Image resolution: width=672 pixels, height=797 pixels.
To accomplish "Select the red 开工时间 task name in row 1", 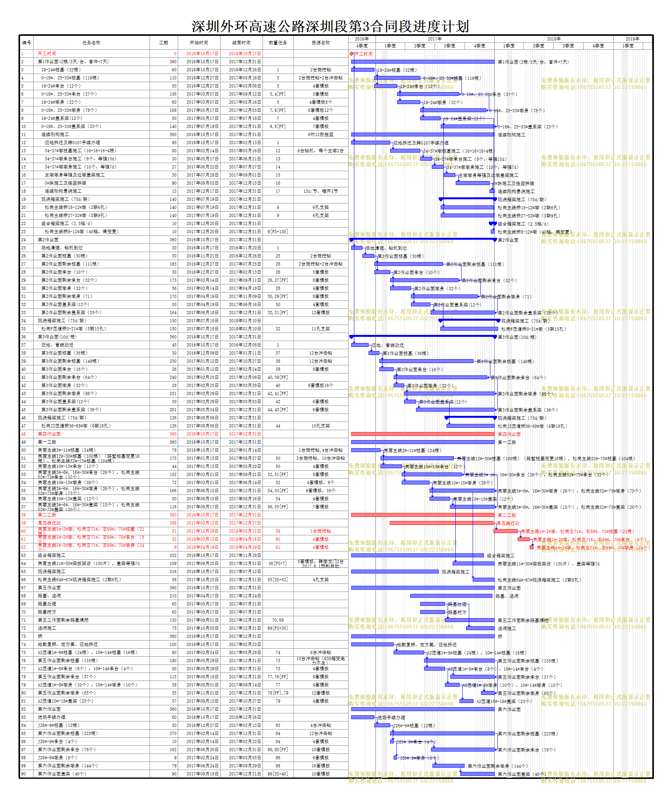I will coord(47,54).
